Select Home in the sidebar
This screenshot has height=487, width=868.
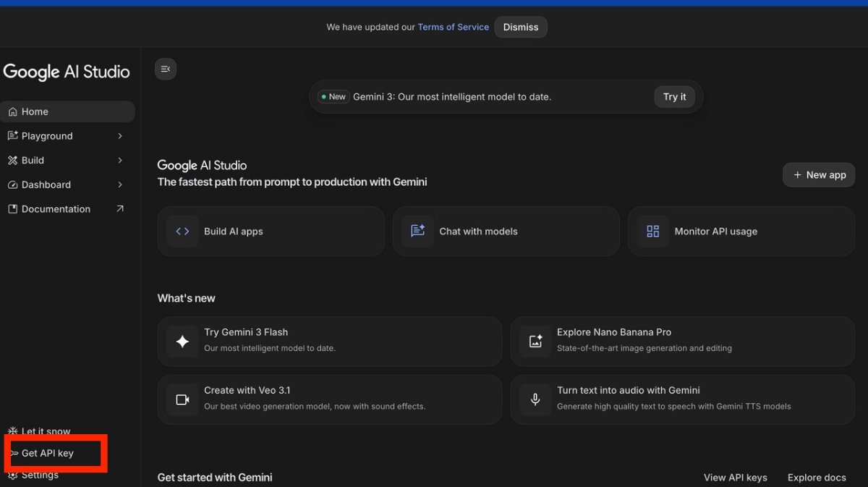[x=35, y=112]
